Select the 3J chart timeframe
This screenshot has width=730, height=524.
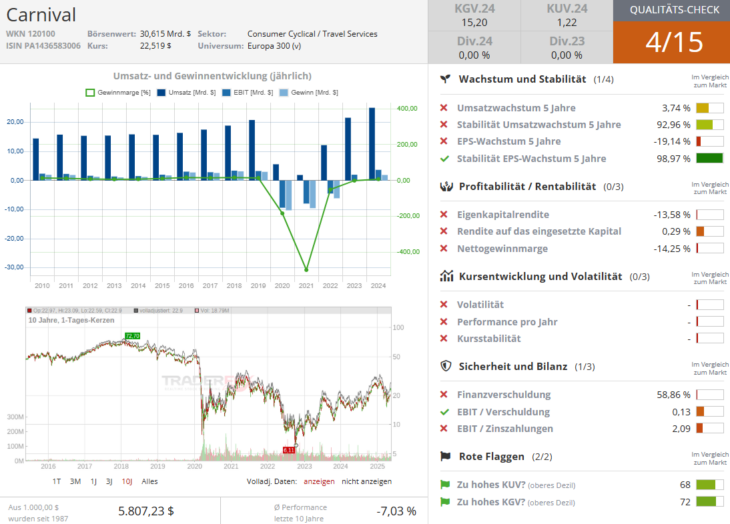(109, 481)
